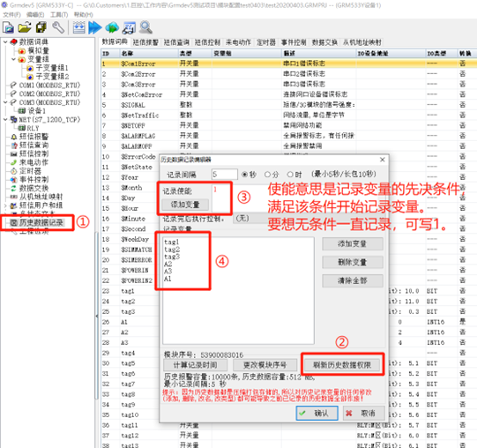Click the 名称 column header

[148, 53]
